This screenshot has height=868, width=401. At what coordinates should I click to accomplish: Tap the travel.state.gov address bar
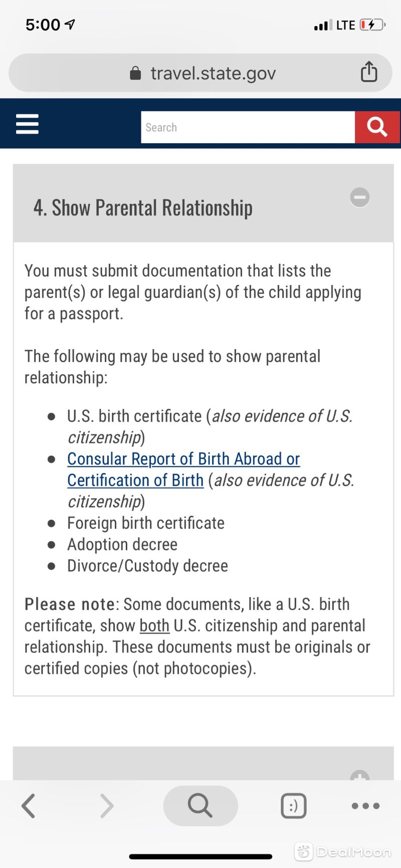pyautogui.click(x=200, y=73)
